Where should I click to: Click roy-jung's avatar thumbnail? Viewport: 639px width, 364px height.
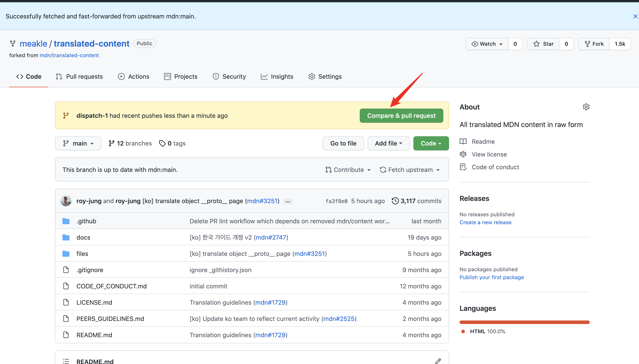(66, 201)
